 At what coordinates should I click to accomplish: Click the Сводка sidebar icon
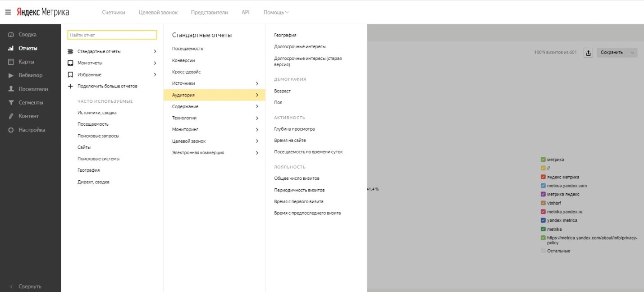[x=11, y=35]
